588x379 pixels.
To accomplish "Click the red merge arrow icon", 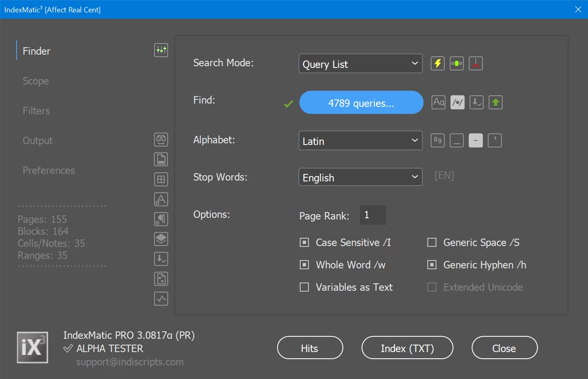I will tap(476, 63).
